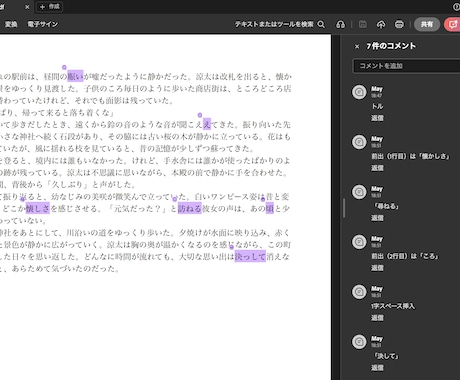The height and width of the screenshot is (380, 460).
Task: Select the comment text トル
Action: 377,106
